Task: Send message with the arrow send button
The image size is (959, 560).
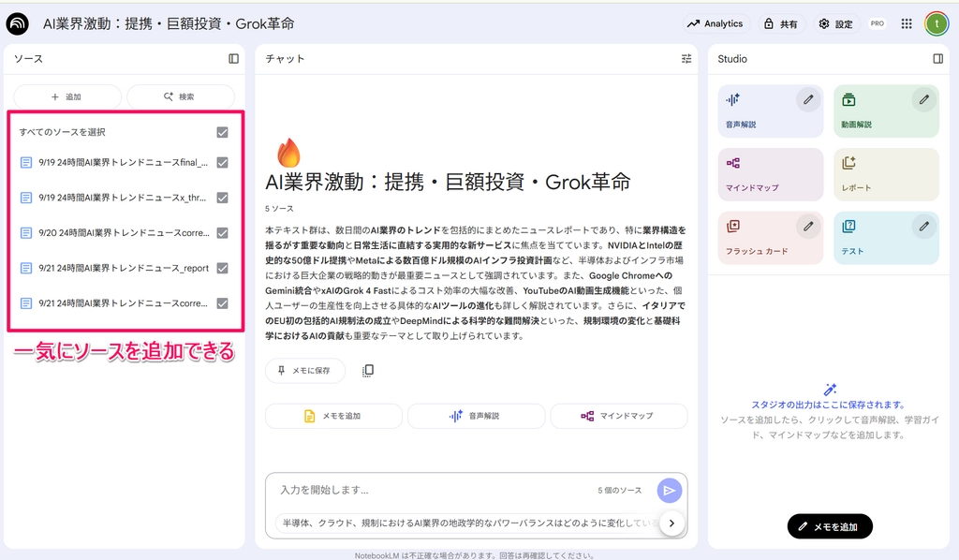Action: [x=669, y=491]
